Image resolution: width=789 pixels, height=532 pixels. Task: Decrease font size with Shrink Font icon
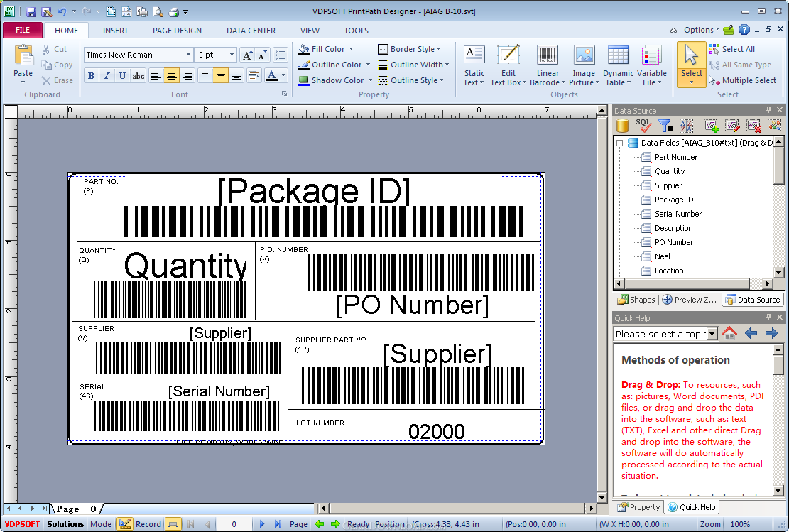click(262, 55)
